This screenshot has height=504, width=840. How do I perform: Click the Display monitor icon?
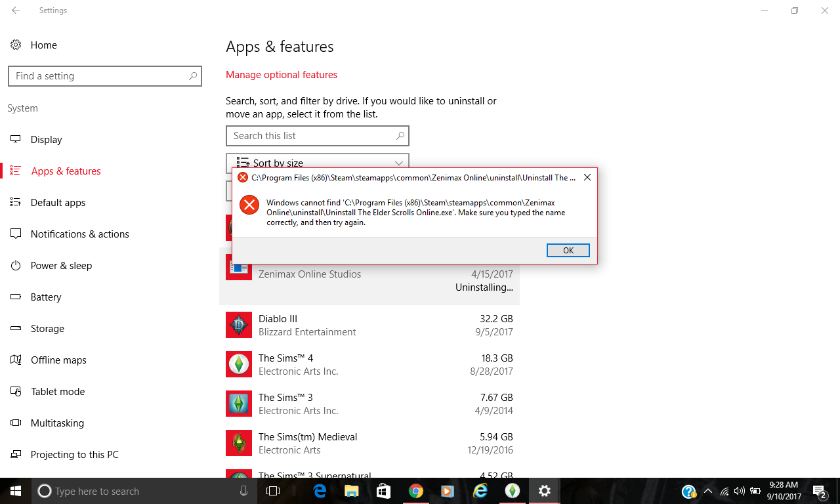(16, 140)
